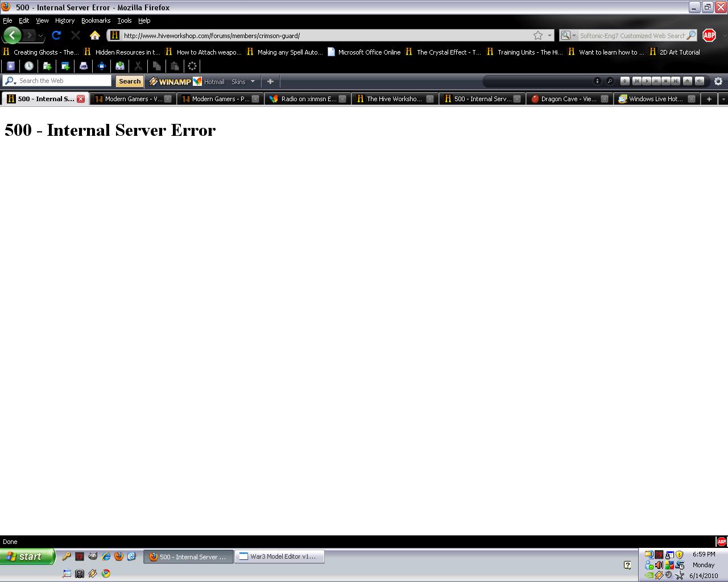The image size is (728, 582).
Task: Open the Winamp web search type dropdown
Action: 10,81
